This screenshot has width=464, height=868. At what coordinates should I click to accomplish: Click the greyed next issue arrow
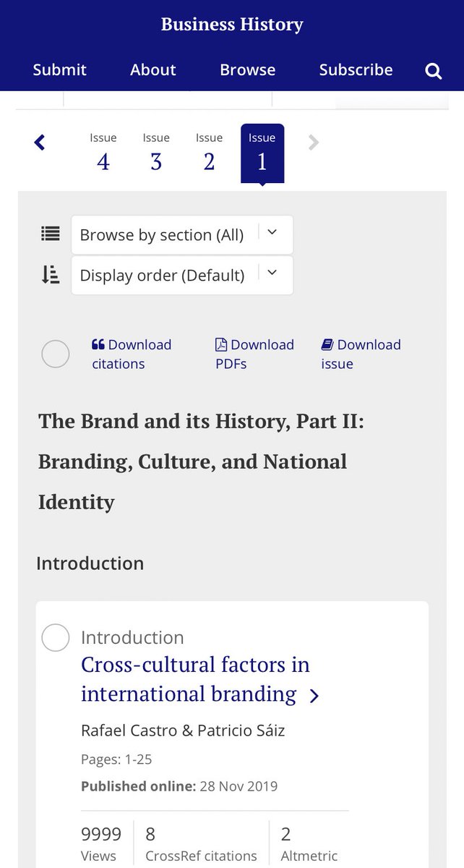314,142
